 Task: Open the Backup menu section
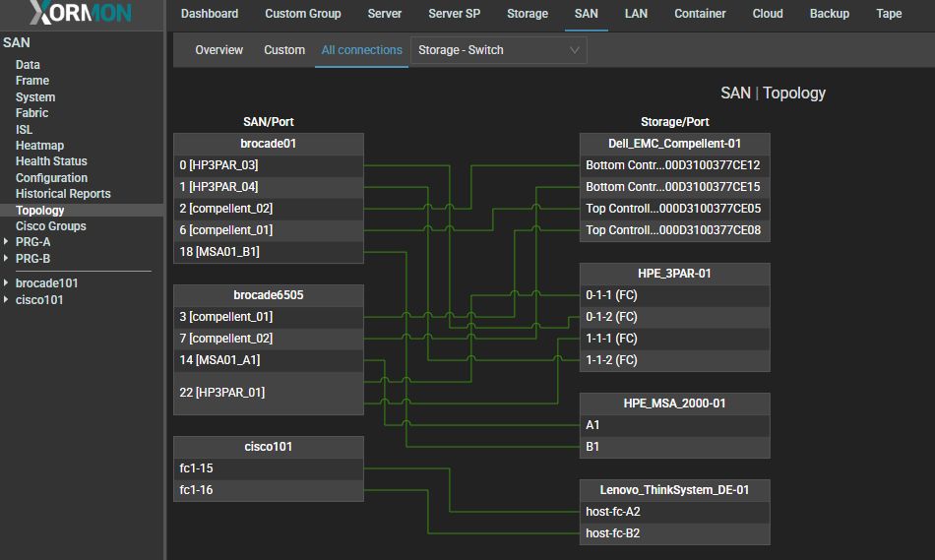point(829,14)
